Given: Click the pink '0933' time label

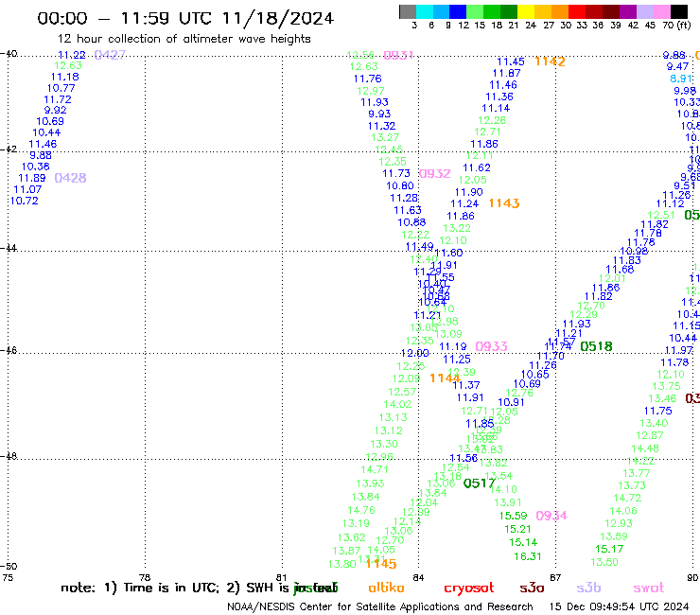Looking at the screenshot, I should click(491, 346).
